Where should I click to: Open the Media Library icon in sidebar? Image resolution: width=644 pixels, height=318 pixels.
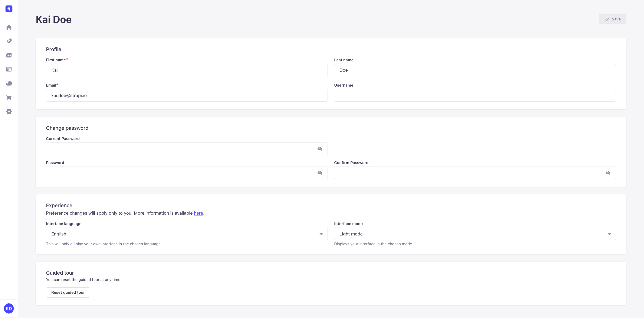[x=9, y=55]
